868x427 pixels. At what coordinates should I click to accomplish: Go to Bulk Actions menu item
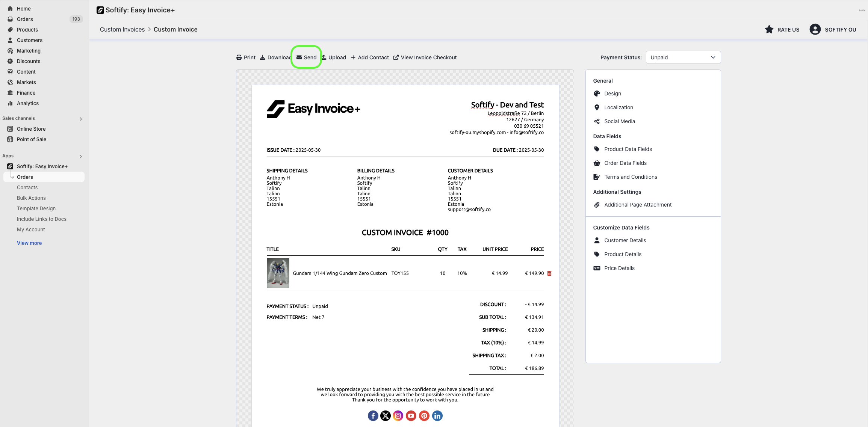point(31,198)
